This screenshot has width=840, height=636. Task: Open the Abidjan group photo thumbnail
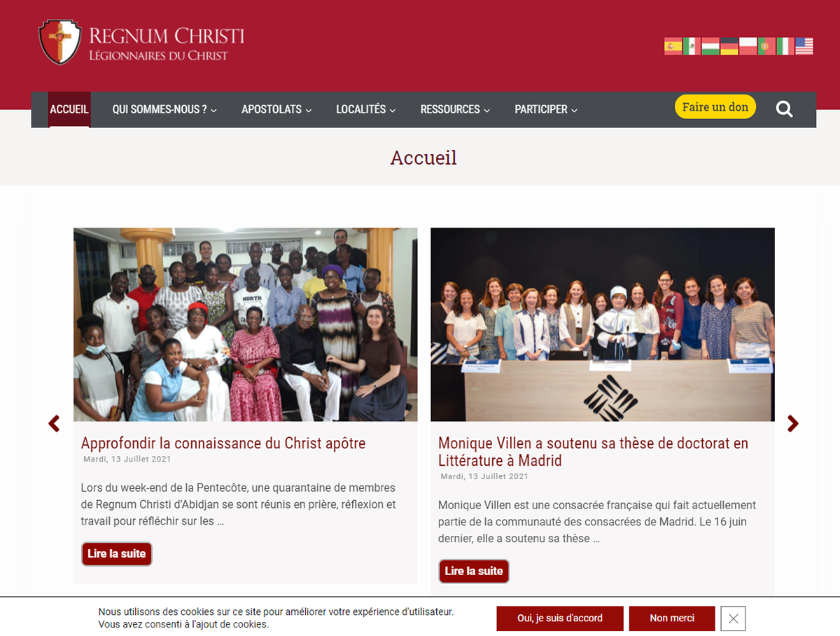point(246,324)
